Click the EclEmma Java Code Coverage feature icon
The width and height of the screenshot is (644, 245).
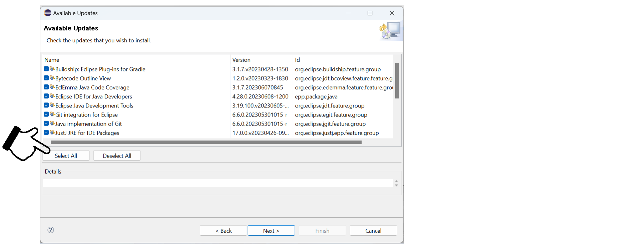[x=52, y=87]
